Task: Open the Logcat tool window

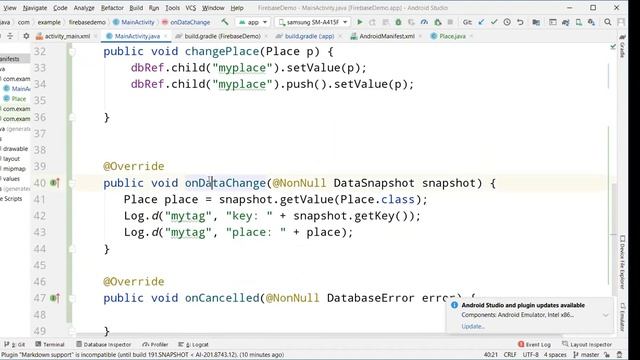Action: [193, 344]
